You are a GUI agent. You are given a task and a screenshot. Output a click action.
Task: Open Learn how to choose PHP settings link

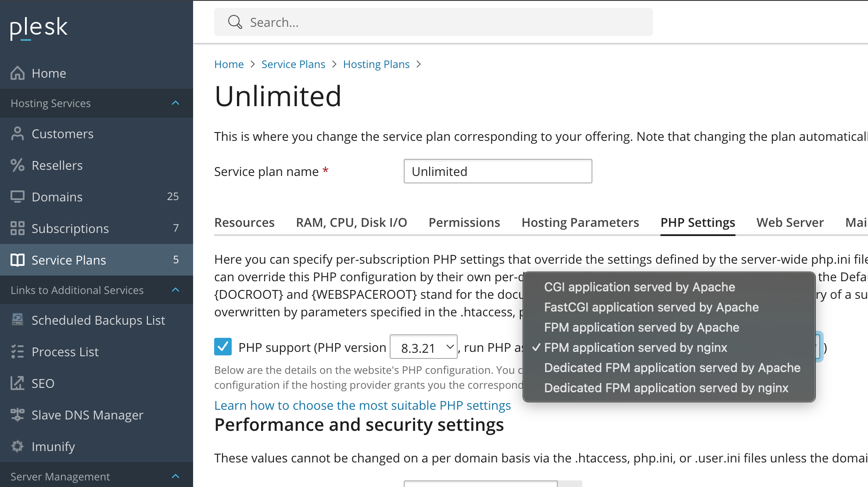point(362,405)
